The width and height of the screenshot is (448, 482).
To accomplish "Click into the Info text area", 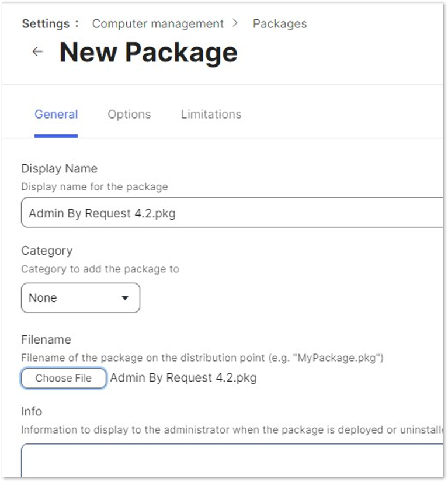I will [x=232, y=460].
